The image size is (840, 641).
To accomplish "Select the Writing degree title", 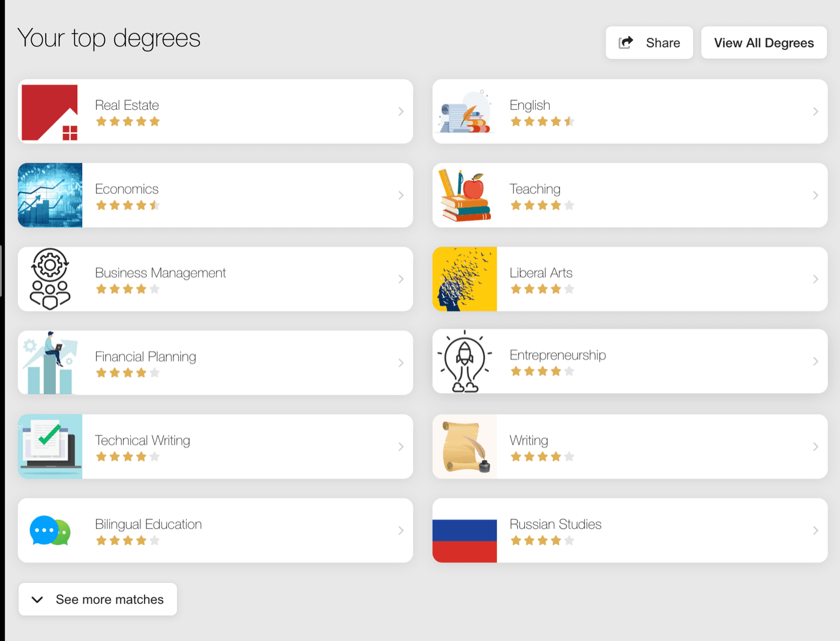I will pos(529,441).
